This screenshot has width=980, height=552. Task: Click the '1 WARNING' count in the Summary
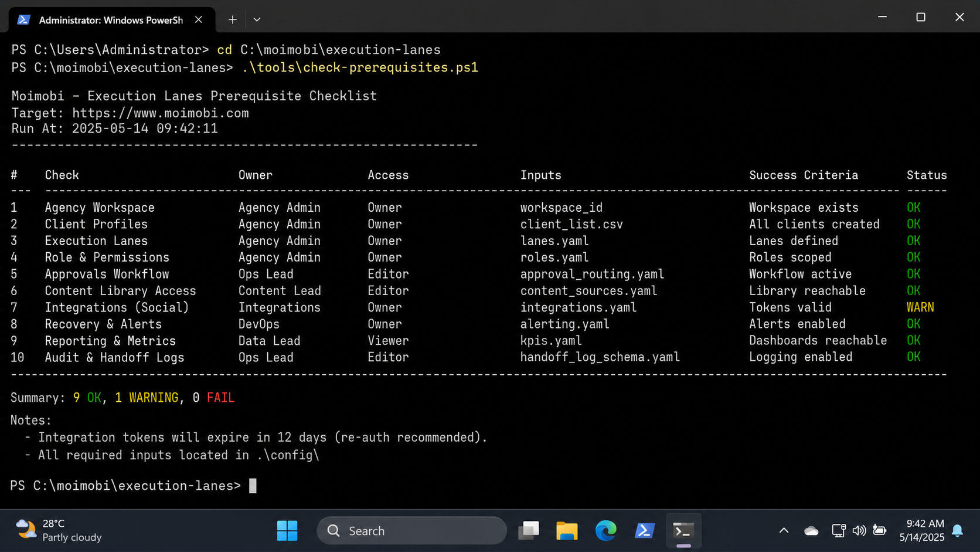tap(147, 398)
